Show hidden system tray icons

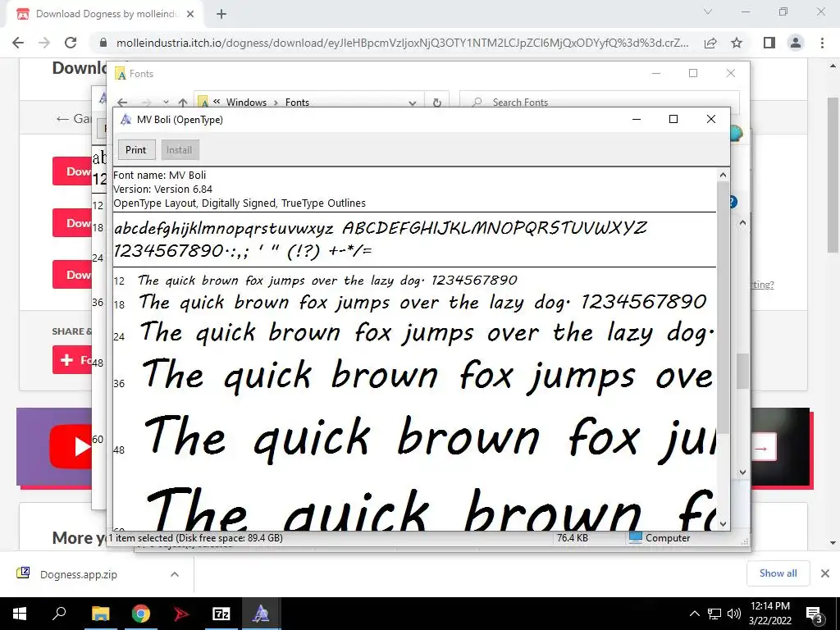694,614
